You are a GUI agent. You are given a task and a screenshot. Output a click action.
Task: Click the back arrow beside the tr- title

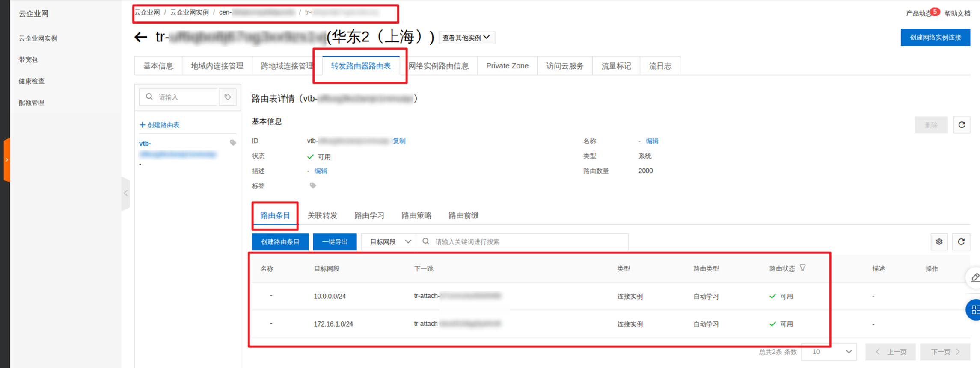point(141,38)
